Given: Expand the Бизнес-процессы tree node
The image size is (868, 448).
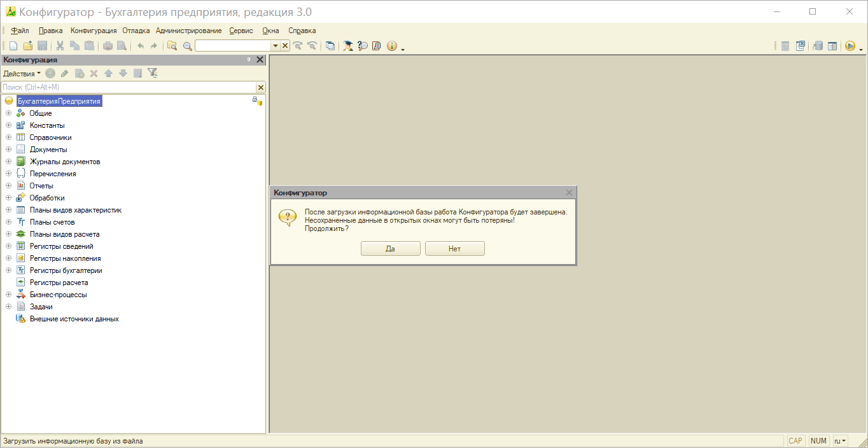Looking at the screenshot, I should point(8,295).
